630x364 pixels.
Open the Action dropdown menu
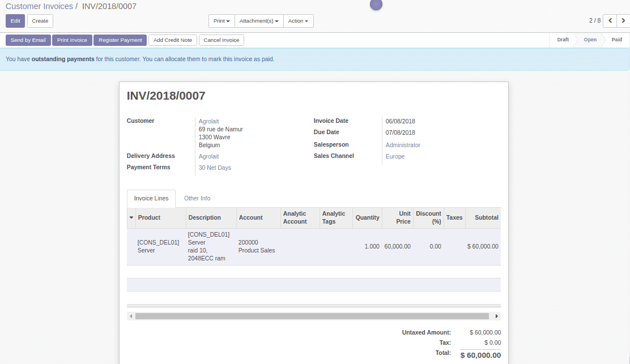[298, 20]
